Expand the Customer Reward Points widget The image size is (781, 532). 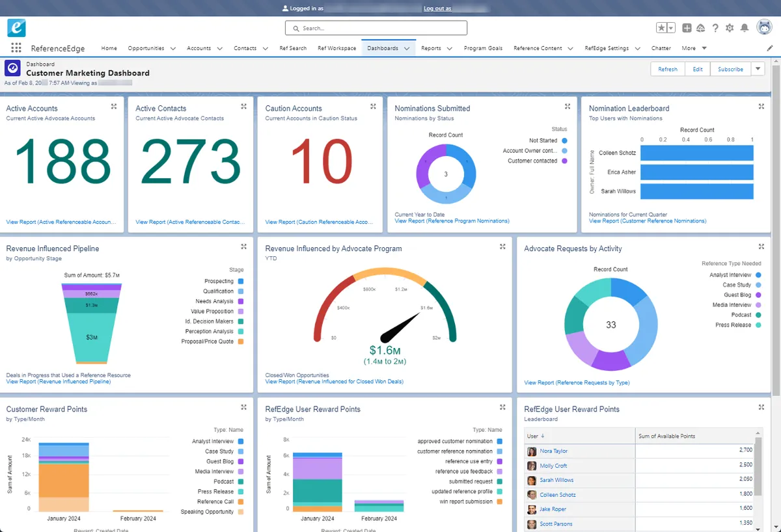point(243,407)
